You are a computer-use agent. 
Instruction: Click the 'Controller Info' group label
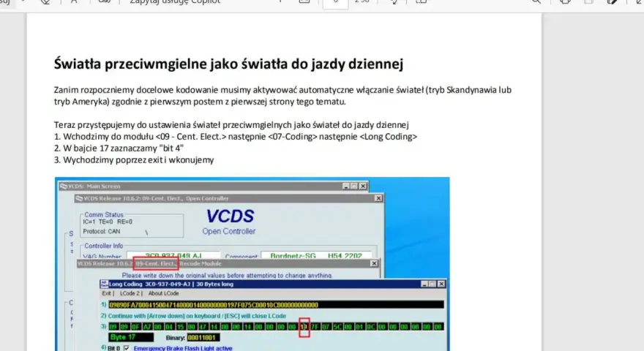[103, 246]
